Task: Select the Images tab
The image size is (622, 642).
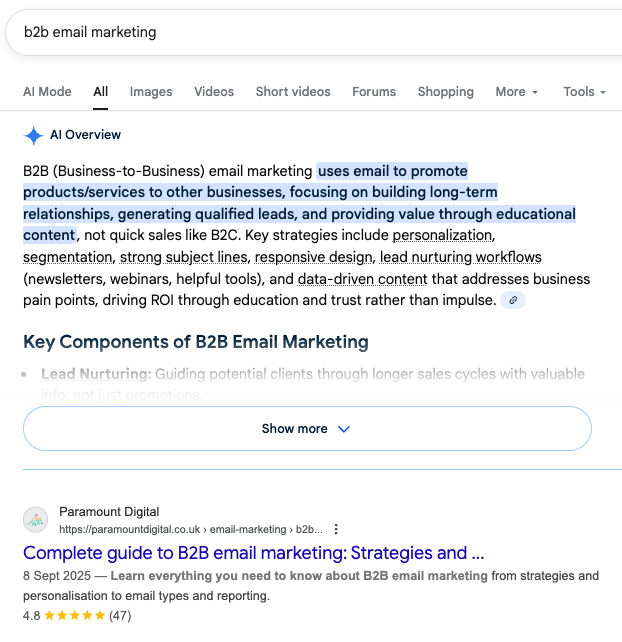Action: click(x=151, y=91)
